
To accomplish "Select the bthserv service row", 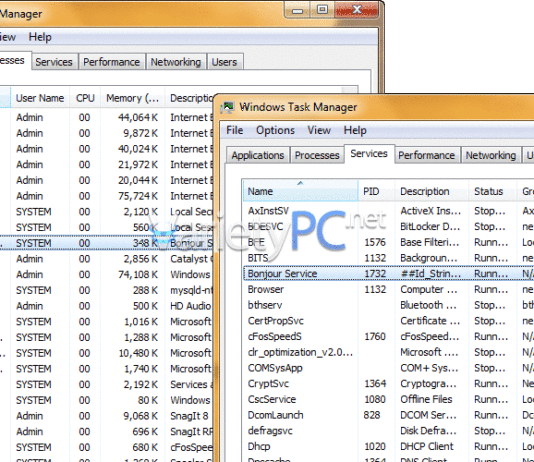I will (x=388, y=305).
